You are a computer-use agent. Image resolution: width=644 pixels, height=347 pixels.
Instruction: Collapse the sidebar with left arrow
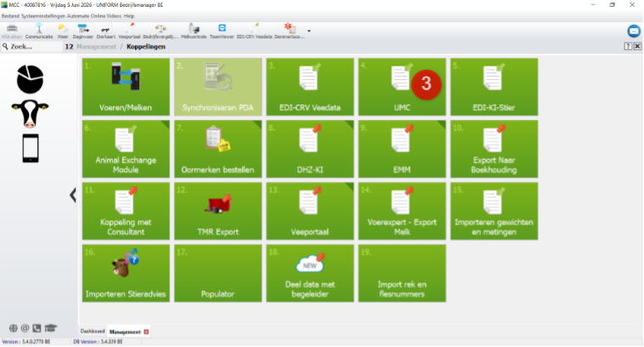73,195
